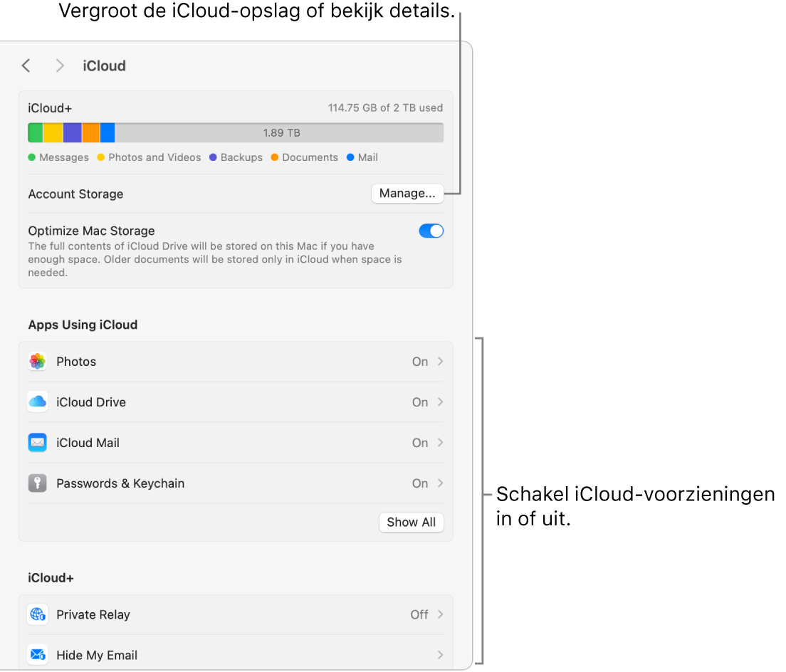Click the Photos app icon
Screen dimensions: 786x672
(37, 362)
